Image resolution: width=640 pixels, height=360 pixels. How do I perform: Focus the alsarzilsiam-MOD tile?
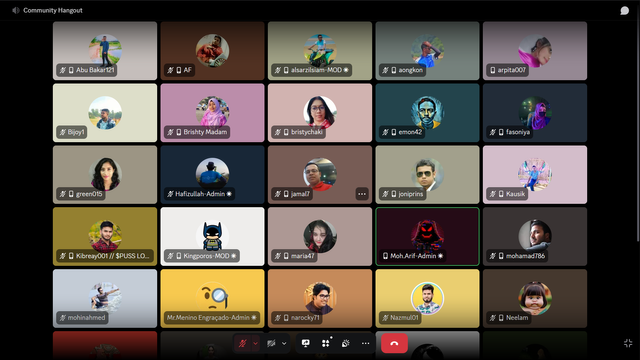pyautogui.click(x=320, y=51)
